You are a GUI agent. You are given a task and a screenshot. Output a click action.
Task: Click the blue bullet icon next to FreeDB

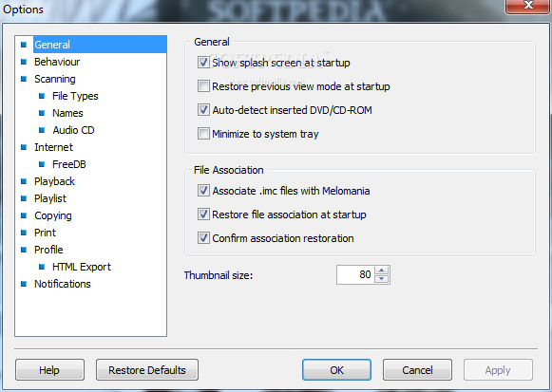click(x=42, y=164)
